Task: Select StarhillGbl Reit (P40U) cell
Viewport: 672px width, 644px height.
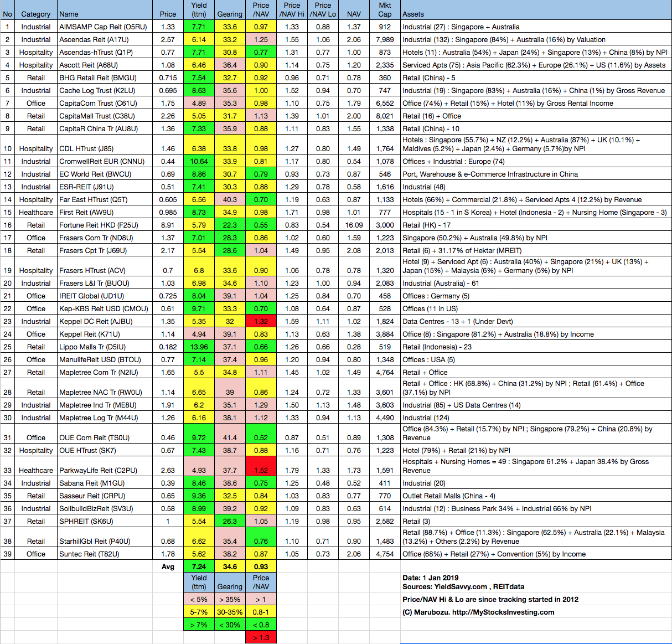Action: coord(105,538)
